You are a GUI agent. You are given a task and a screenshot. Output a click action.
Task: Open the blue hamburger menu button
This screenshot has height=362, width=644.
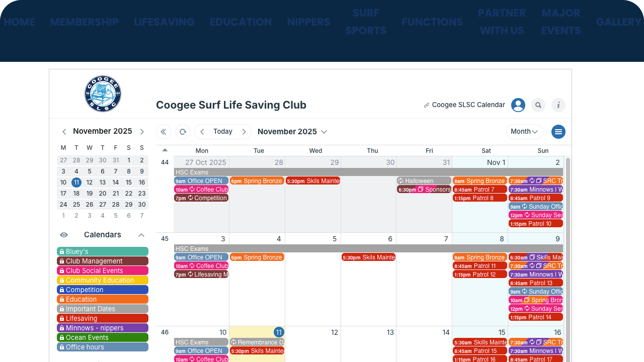point(558,132)
